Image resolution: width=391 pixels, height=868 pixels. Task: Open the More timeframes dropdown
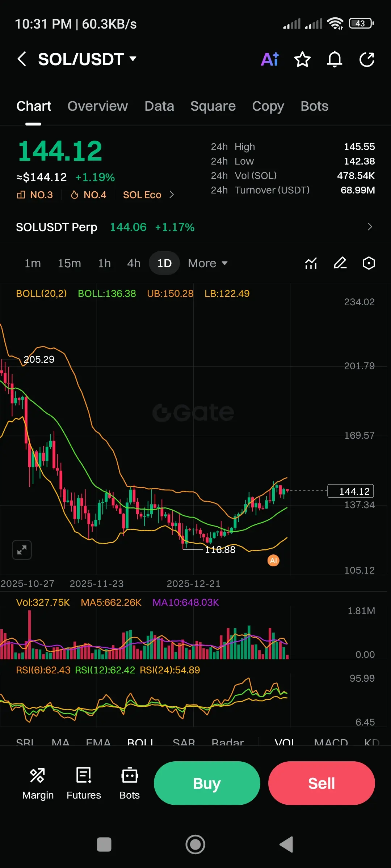pos(208,263)
